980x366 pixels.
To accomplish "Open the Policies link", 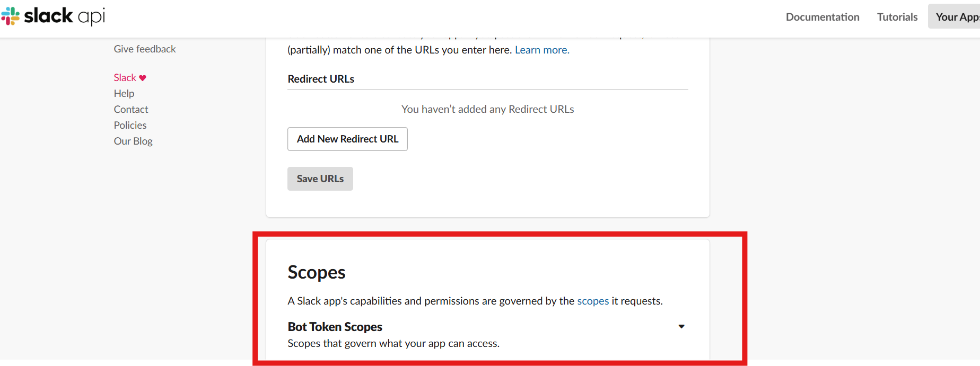I will click(x=130, y=125).
